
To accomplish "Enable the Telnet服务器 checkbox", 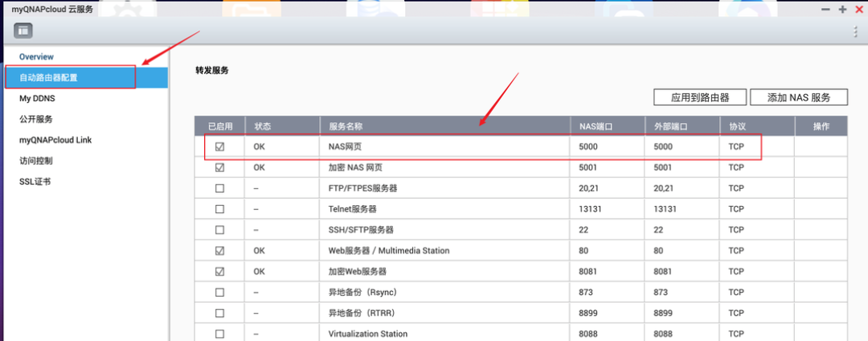I will pos(219,209).
